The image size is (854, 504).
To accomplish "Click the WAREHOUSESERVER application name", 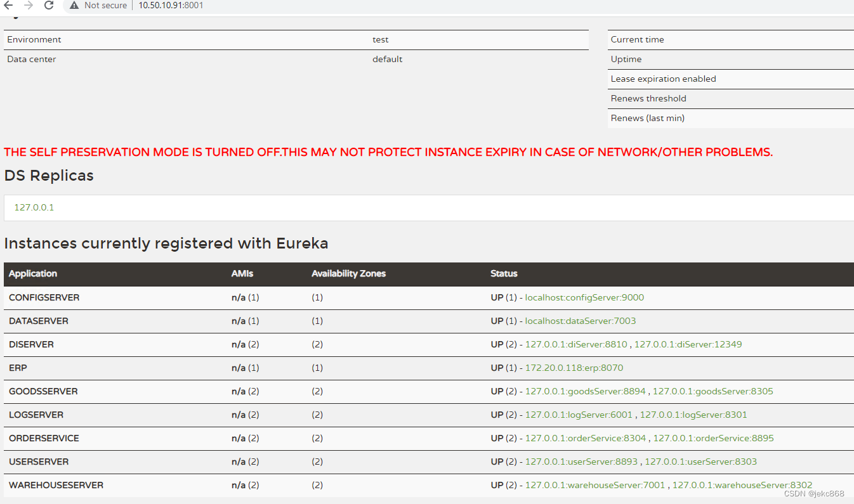I will pos(56,485).
